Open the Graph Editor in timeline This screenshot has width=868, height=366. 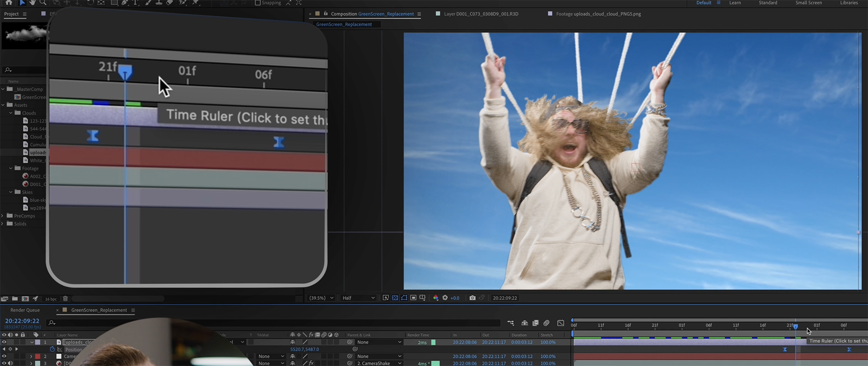[x=561, y=323]
